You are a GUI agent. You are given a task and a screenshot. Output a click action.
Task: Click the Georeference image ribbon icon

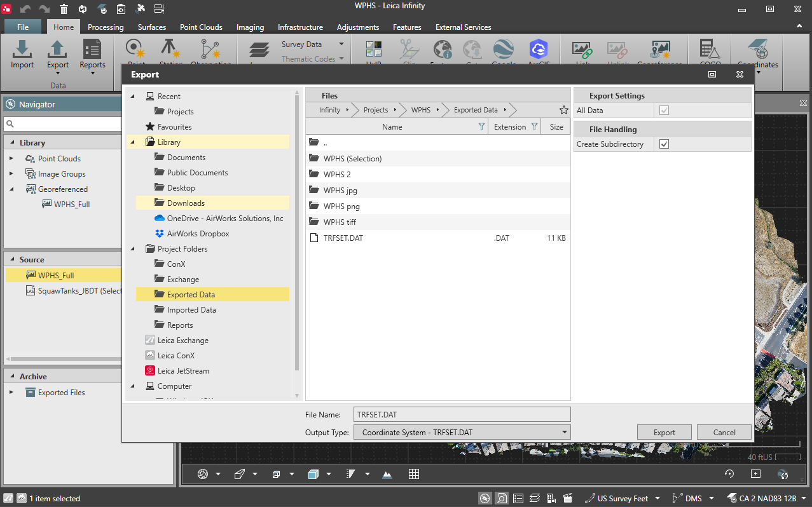(661, 50)
